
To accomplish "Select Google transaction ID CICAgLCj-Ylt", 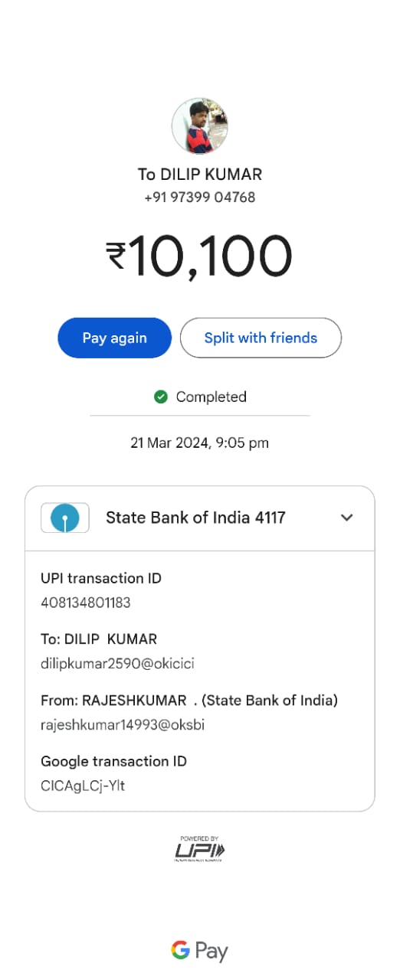I will 83,786.
